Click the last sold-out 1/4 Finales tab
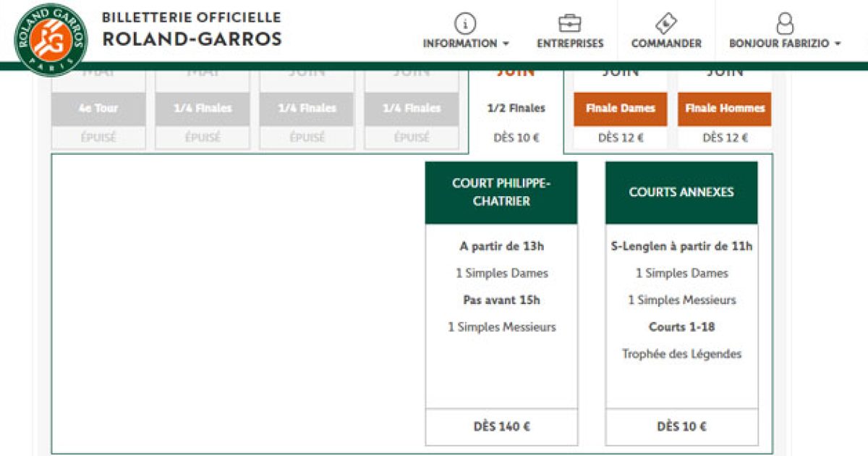The width and height of the screenshot is (868, 456). pyautogui.click(x=412, y=109)
